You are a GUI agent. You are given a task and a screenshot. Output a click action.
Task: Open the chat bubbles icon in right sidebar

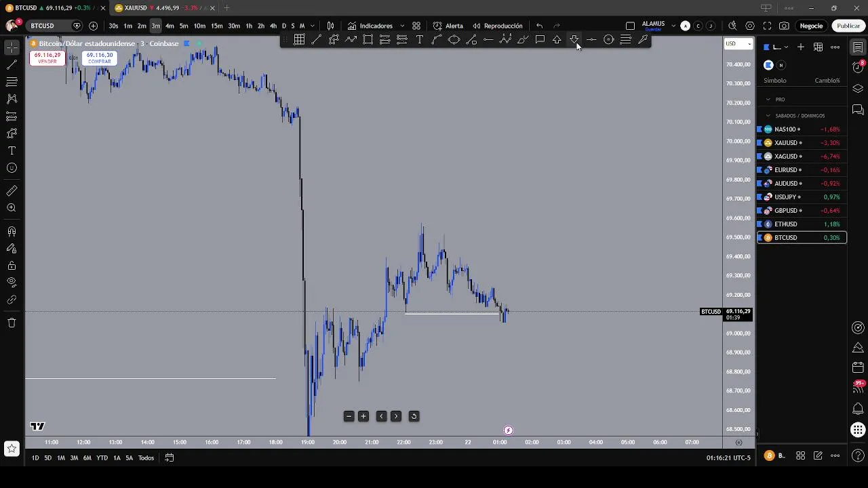point(858,109)
